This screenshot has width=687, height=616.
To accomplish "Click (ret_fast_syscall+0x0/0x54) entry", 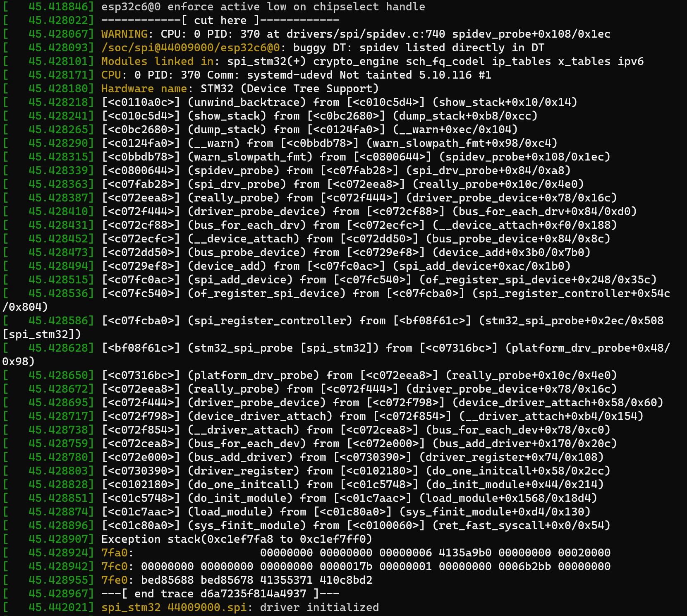I will [522, 525].
